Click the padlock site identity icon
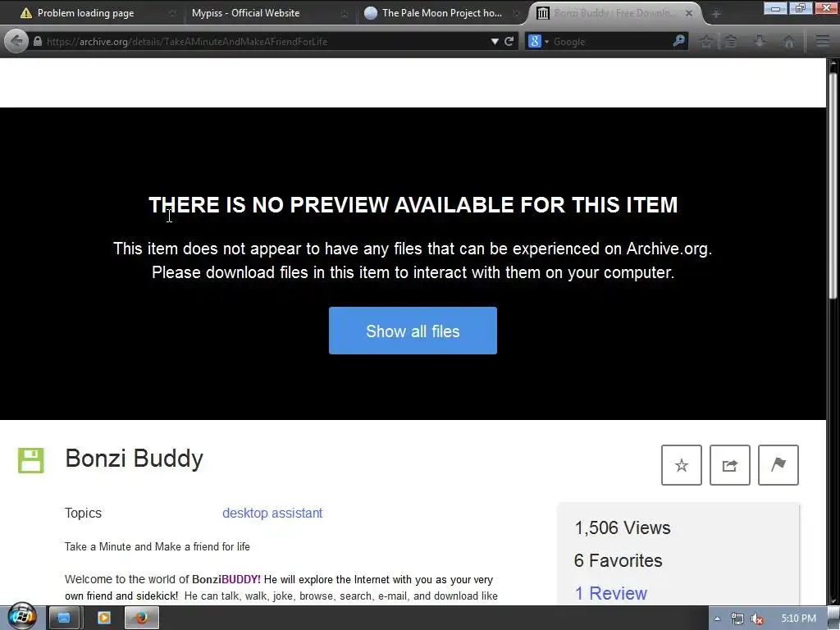840x630 pixels. [38, 41]
